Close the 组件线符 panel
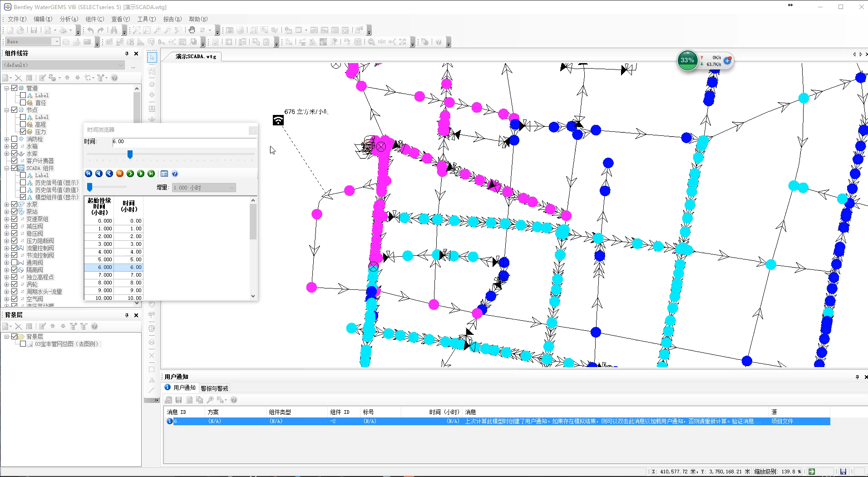Viewport: 868px width, 477px height. 136,54
